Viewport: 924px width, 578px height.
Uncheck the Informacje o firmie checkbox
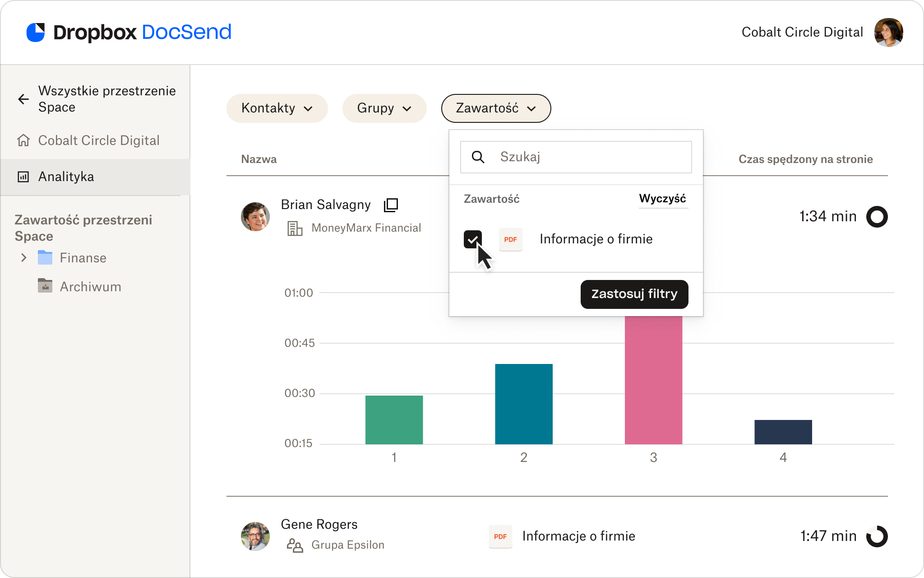tap(473, 239)
